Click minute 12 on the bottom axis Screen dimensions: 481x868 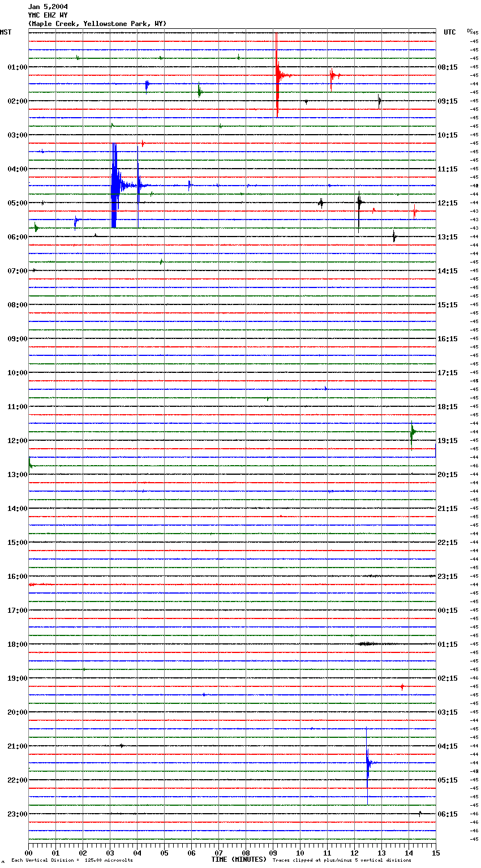tap(354, 853)
